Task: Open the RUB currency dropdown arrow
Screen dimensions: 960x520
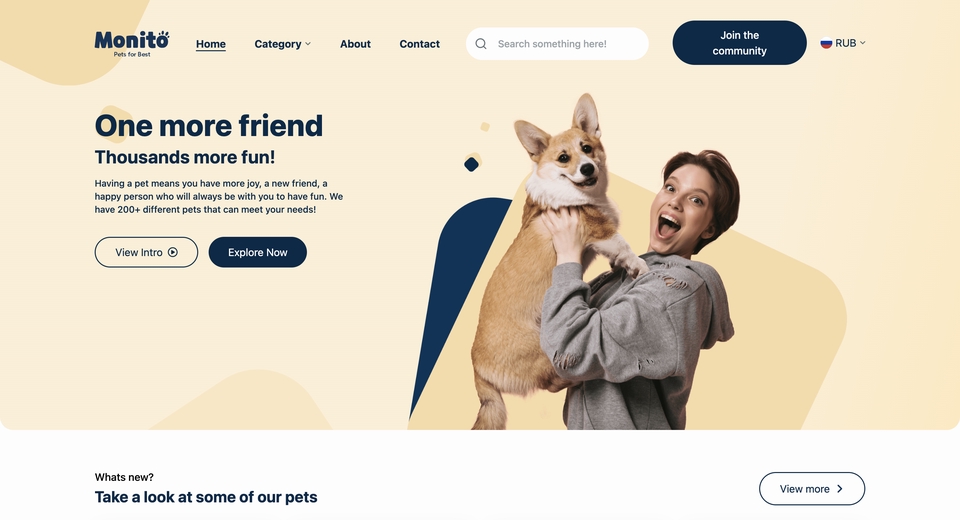Action: (x=863, y=43)
